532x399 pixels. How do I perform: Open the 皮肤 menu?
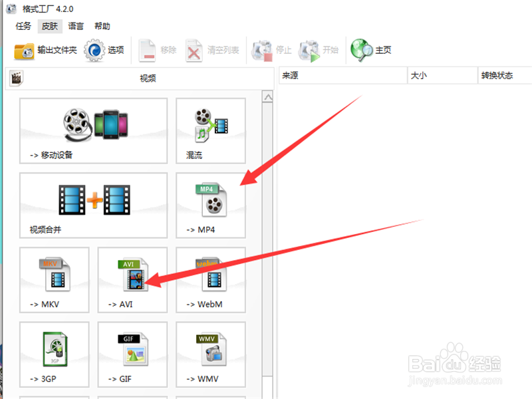49,26
